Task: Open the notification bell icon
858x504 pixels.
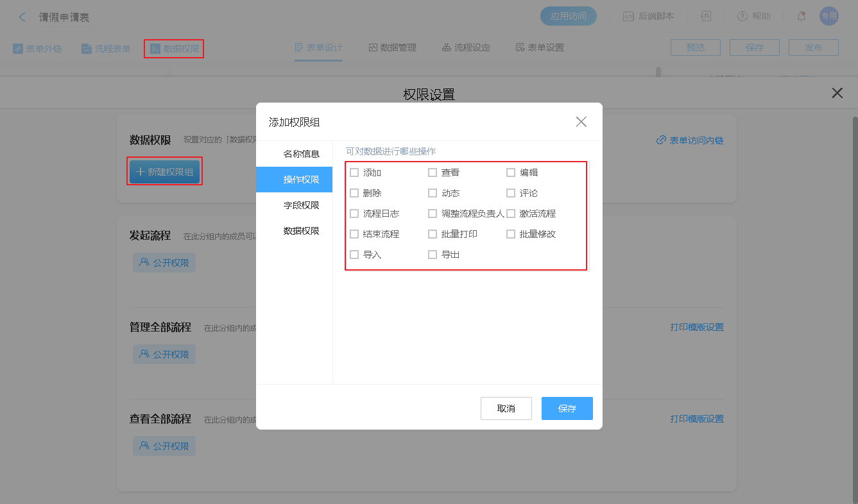Action: click(802, 17)
